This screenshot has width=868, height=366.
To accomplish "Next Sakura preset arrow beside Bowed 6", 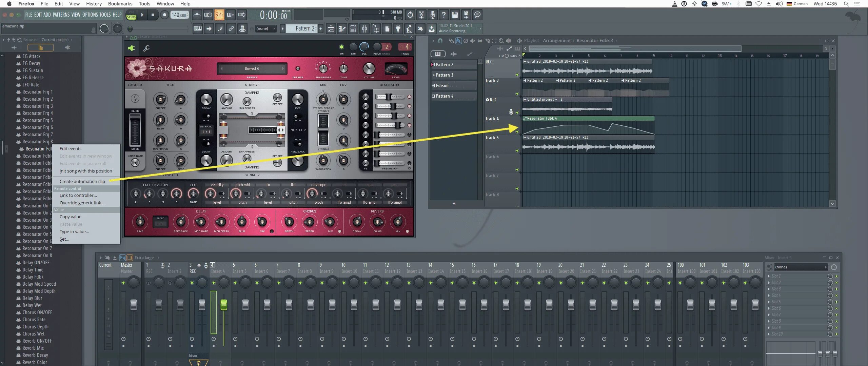I will point(283,68).
